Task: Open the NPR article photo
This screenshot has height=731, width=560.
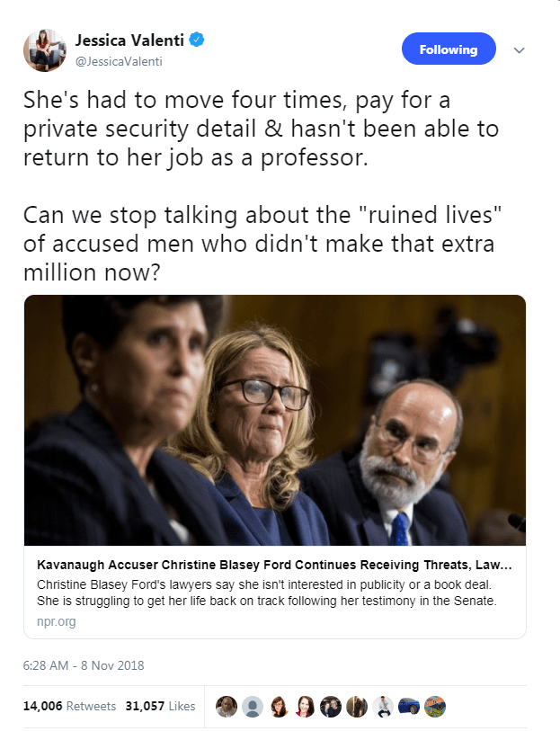Action: pos(274,420)
